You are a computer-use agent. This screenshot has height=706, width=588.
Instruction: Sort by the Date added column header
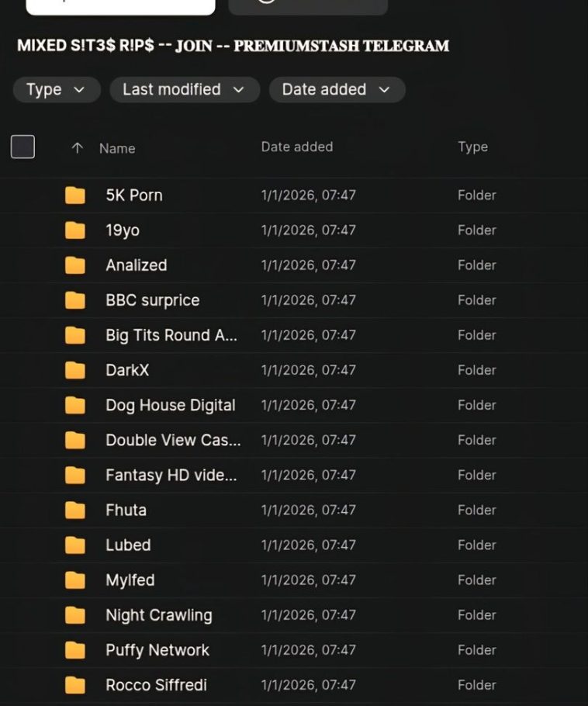(x=297, y=147)
